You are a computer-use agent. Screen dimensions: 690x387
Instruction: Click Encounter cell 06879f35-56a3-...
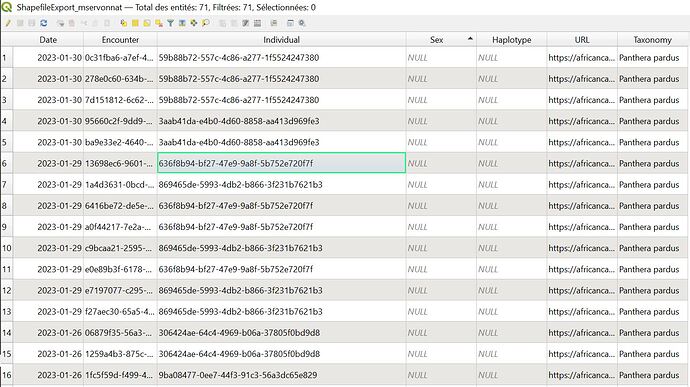tap(120, 332)
